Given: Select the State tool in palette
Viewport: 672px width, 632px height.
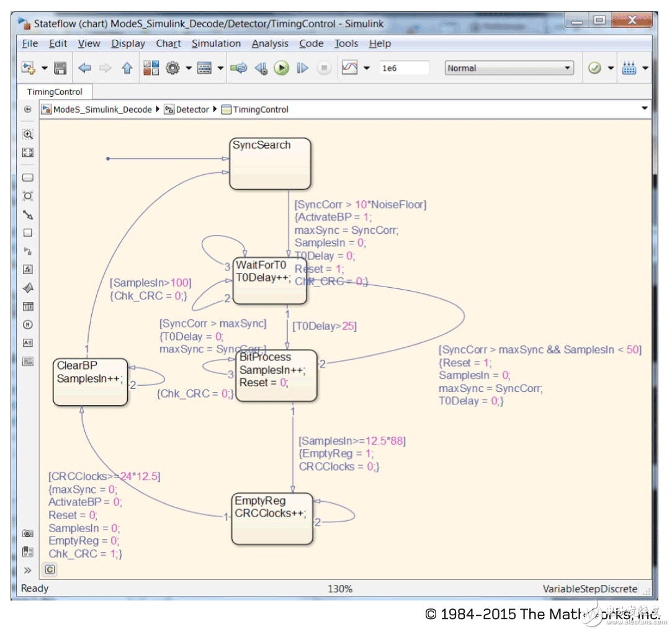Looking at the screenshot, I should tap(27, 177).
